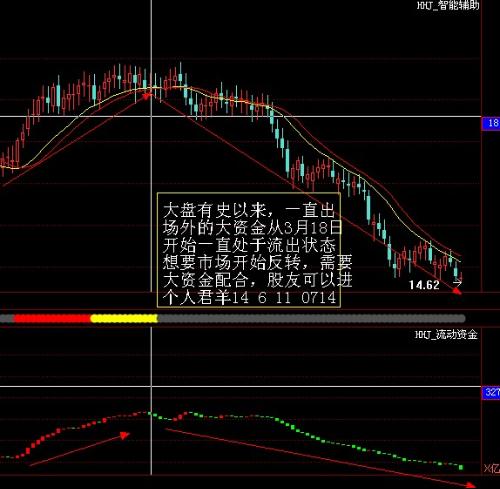This screenshot has height=489, width=500.
Task: Click the red down-arrow tip in bottom panel
Action: (471, 485)
